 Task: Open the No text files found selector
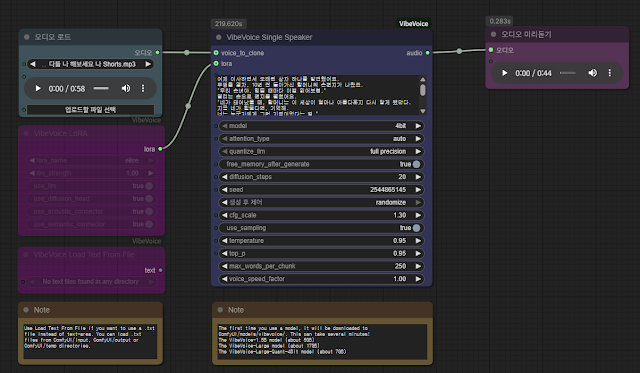click(x=91, y=282)
